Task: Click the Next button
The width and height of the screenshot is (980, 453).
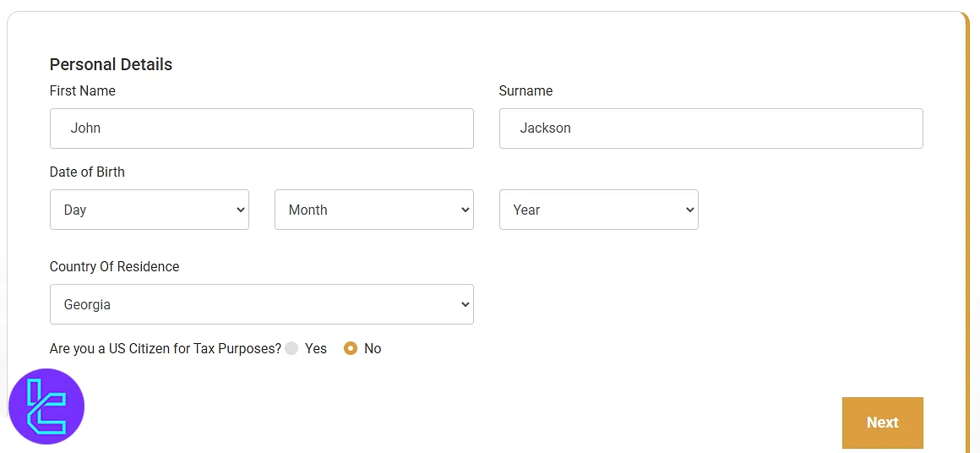Action: click(x=883, y=423)
